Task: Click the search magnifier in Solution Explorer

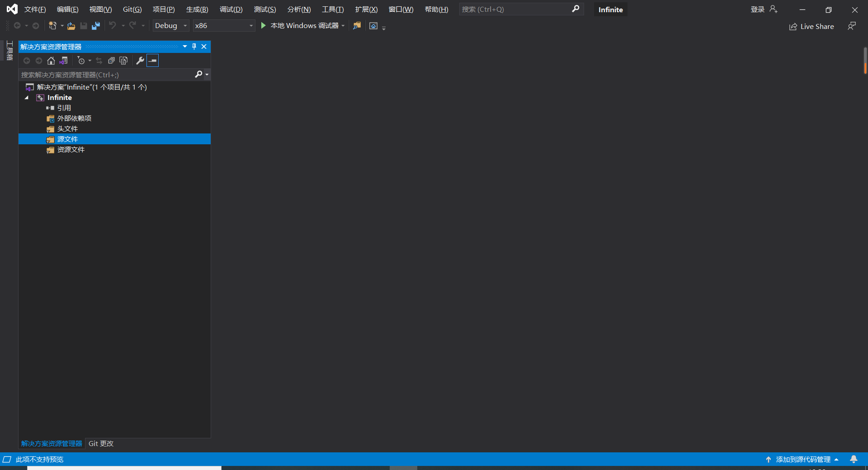Action: (x=198, y=74)
